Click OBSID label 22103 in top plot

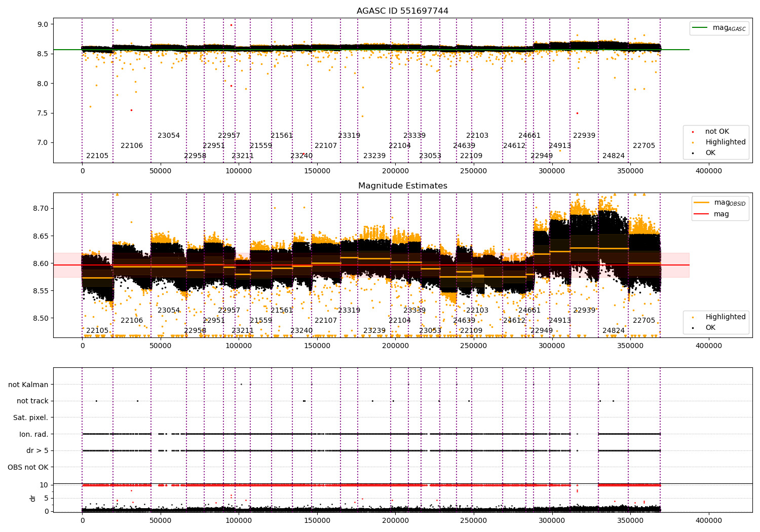click(477, 136)
